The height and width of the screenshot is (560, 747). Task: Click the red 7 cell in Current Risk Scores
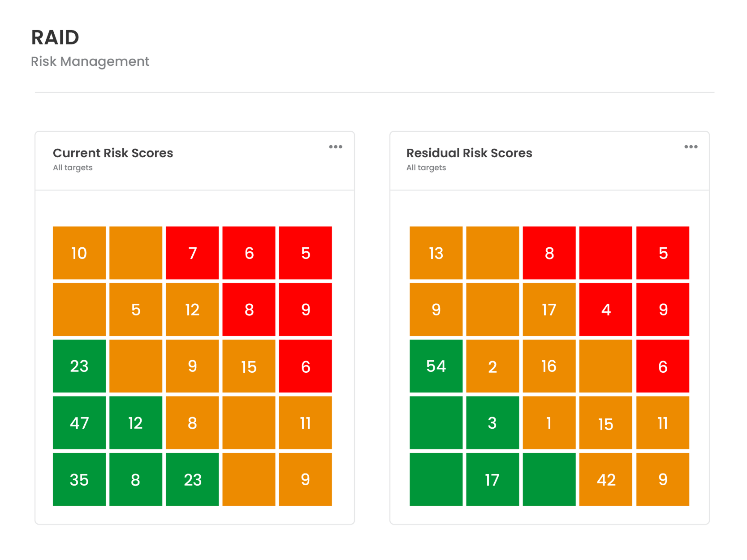click(192, 253)
